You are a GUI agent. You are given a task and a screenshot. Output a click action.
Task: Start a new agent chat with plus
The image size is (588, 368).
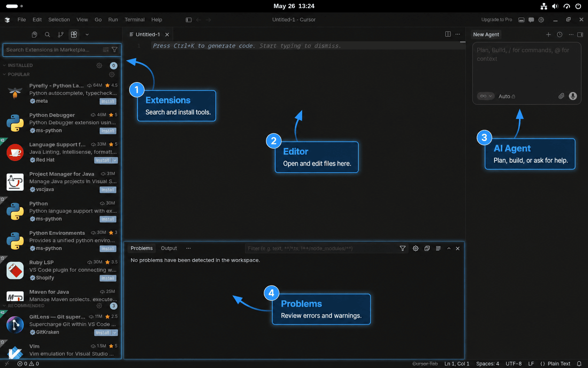point(548,34)
